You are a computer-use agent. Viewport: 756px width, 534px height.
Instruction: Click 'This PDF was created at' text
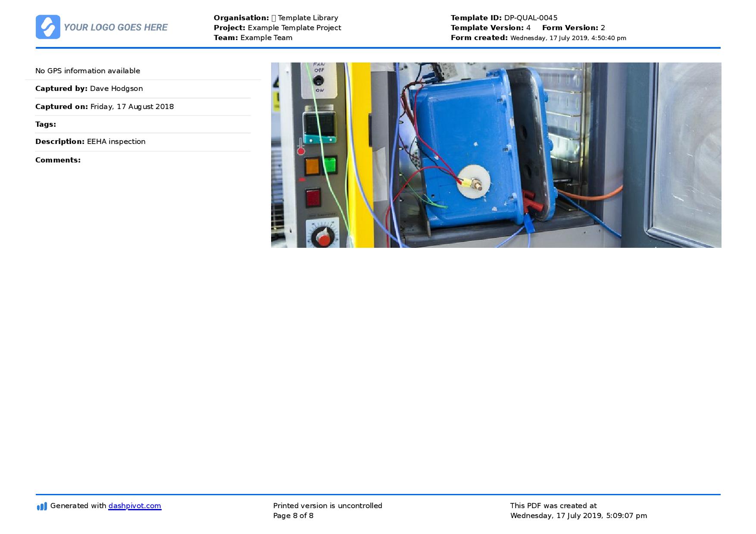553,506
